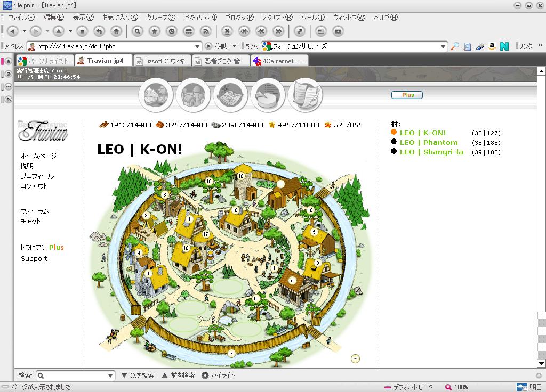
Task: Go to the Home page icon
Action: point(116,31)
